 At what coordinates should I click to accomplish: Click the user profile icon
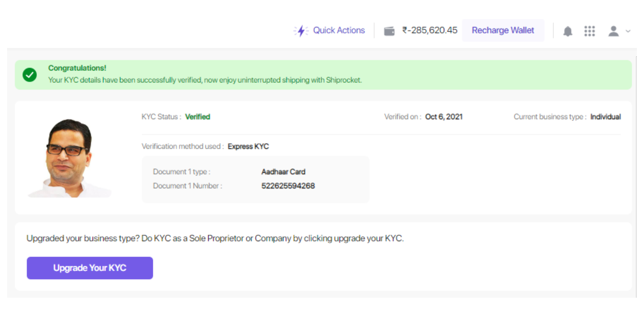click(613, 31)
